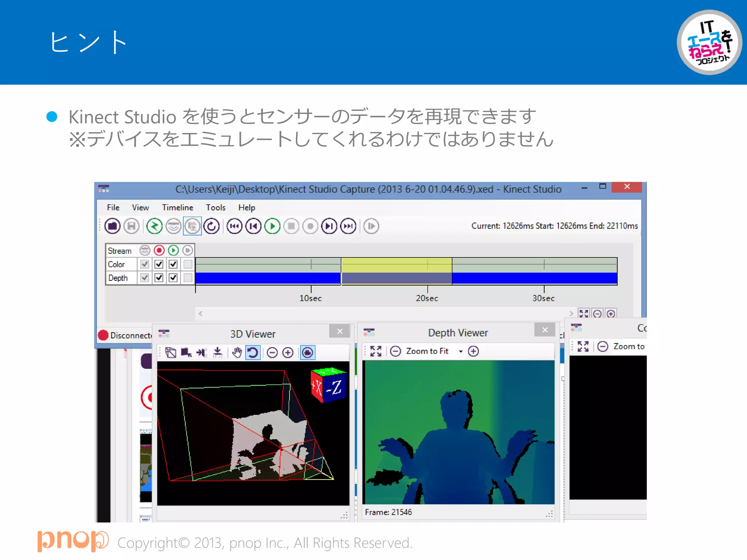Click the green Play button in toolbar
Viewport: 747px width, 560px height.
272,226
